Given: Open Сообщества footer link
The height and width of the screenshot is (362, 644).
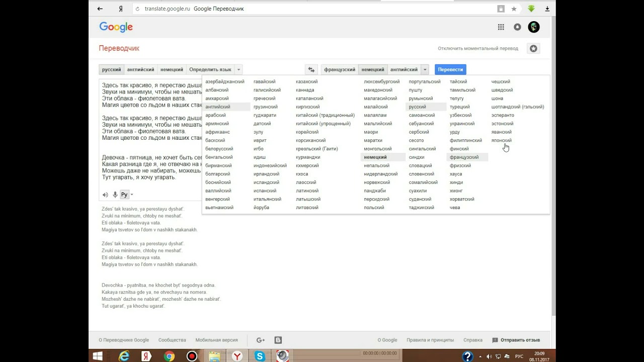Looking at the screenshot, I should click(x=172, y=340).
